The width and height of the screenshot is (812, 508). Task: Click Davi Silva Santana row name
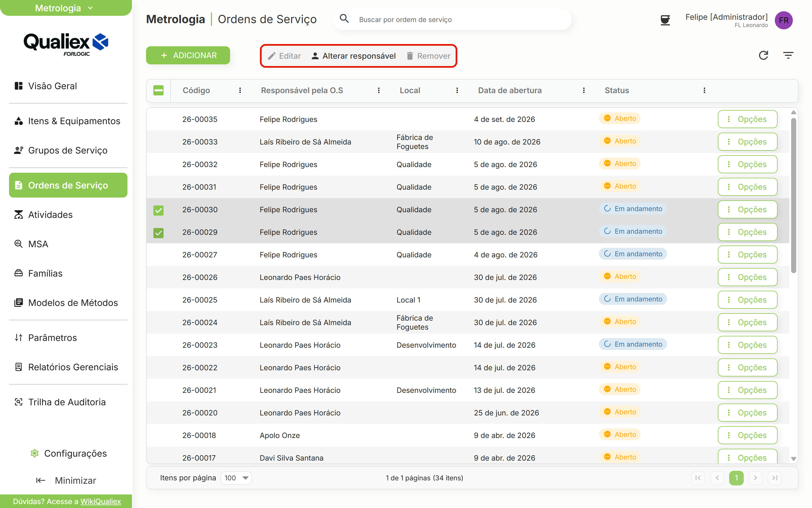(x=292, y=457)
